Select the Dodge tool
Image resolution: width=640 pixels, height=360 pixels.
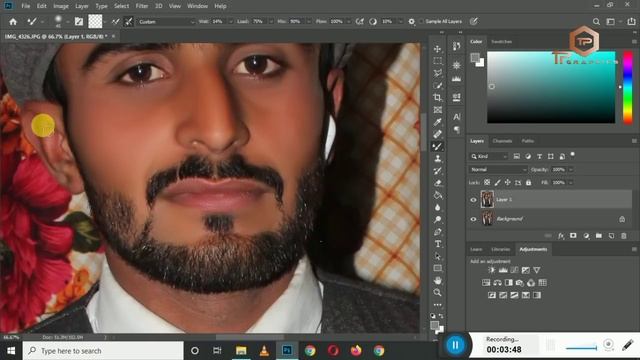click(x=438, y=220)
